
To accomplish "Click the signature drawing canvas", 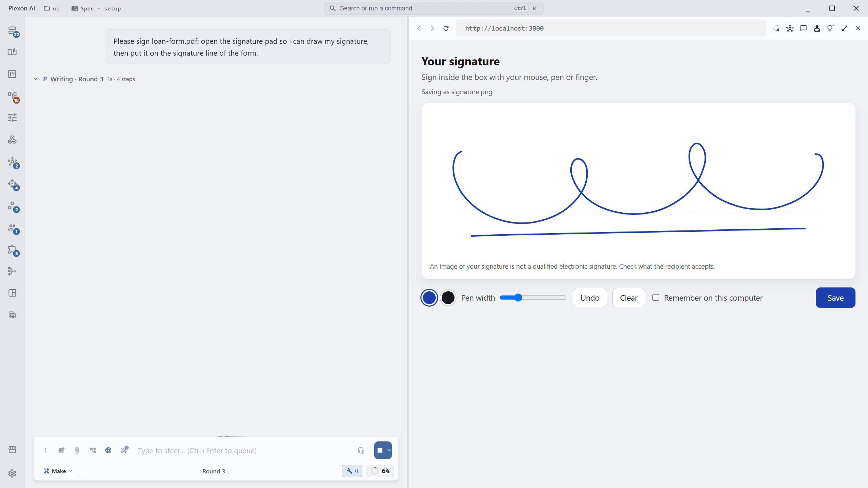I will coord(638,190).
